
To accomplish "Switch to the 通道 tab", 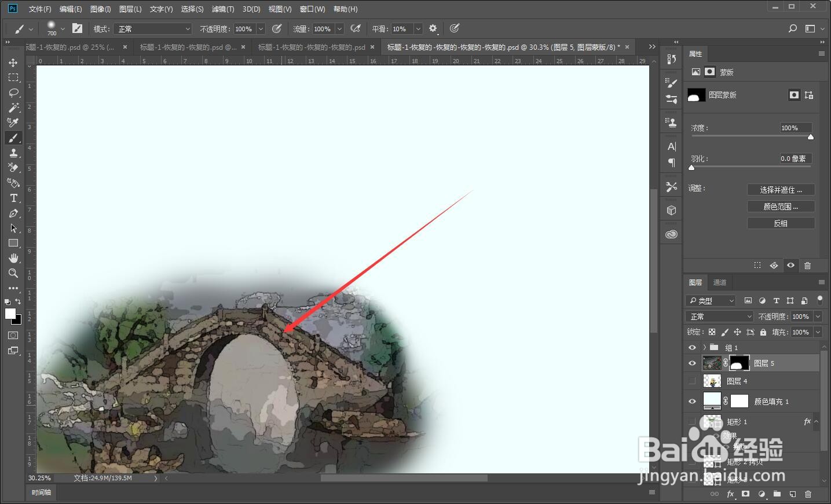I will [720, 282].
